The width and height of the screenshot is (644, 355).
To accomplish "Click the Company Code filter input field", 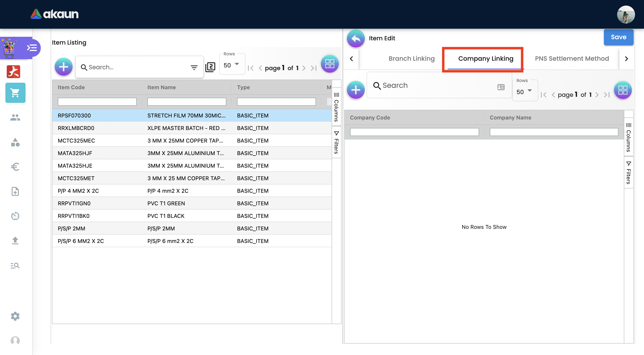I will pyautogui.click(x=414, y=132).
